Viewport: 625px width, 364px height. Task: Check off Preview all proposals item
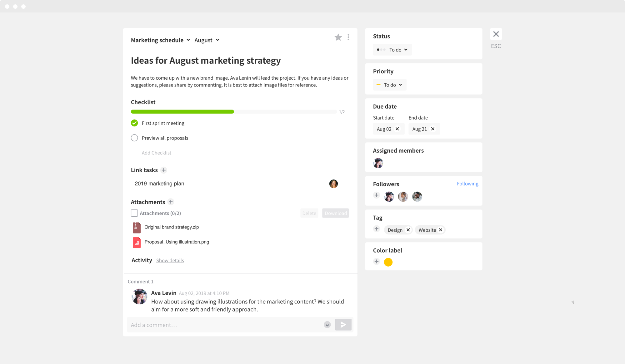coord(134,138)
